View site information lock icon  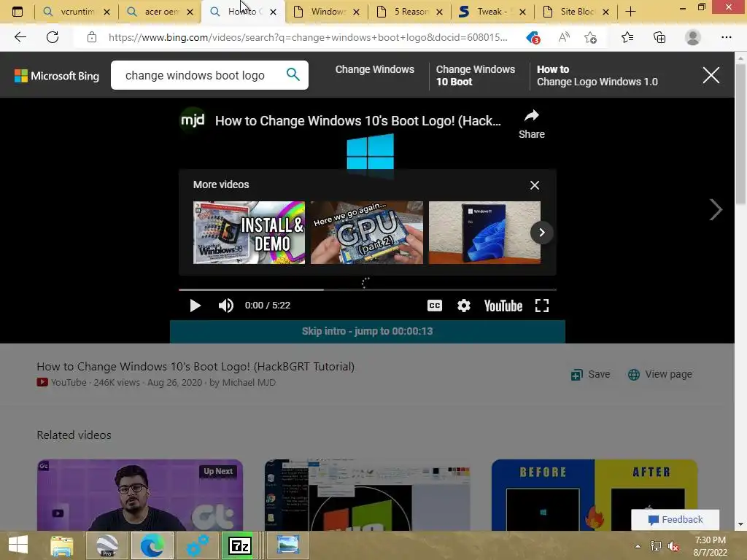(92, 37)
